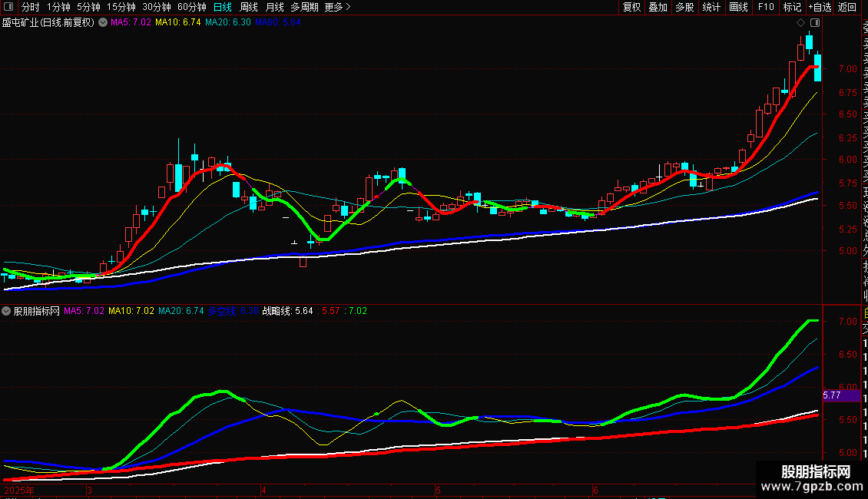Click the 战略线: 5.64 indicator label
Screen dimensions: 868x499
(287, 311)
